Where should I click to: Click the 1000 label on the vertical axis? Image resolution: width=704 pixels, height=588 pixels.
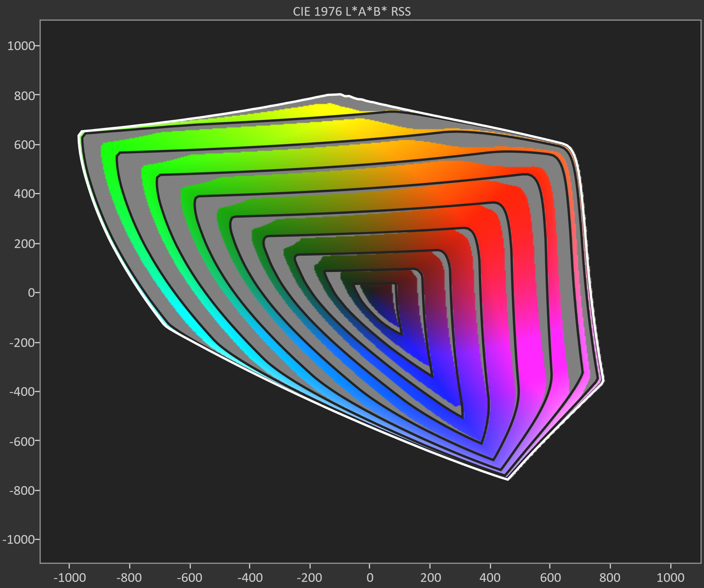click(x=21, y=46)
